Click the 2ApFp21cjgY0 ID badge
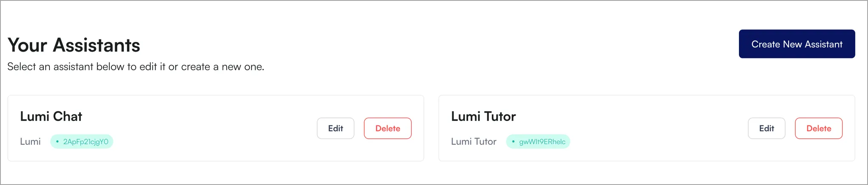 click(82, 141)
